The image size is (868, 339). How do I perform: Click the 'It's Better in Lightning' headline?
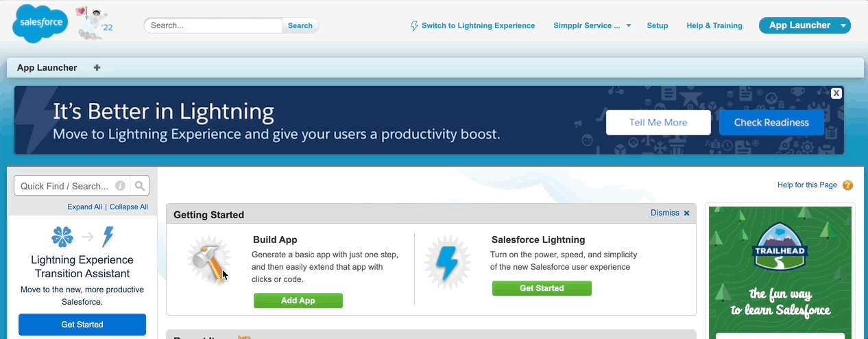click(163, 110)
